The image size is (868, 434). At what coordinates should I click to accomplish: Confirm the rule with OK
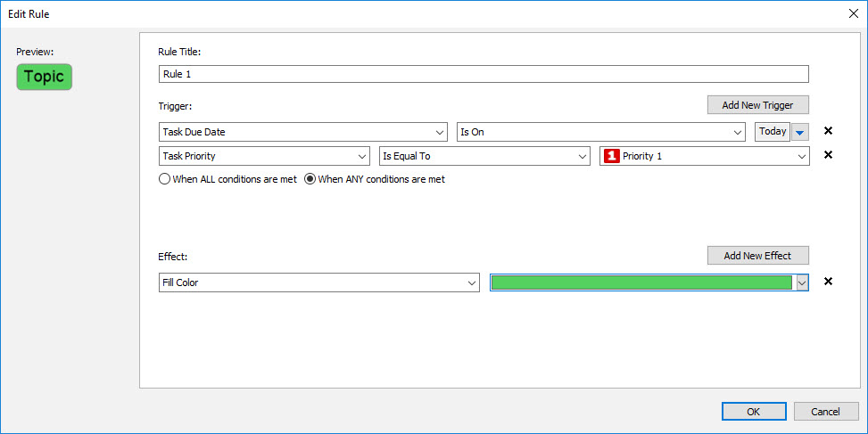(x=754, y=412)
